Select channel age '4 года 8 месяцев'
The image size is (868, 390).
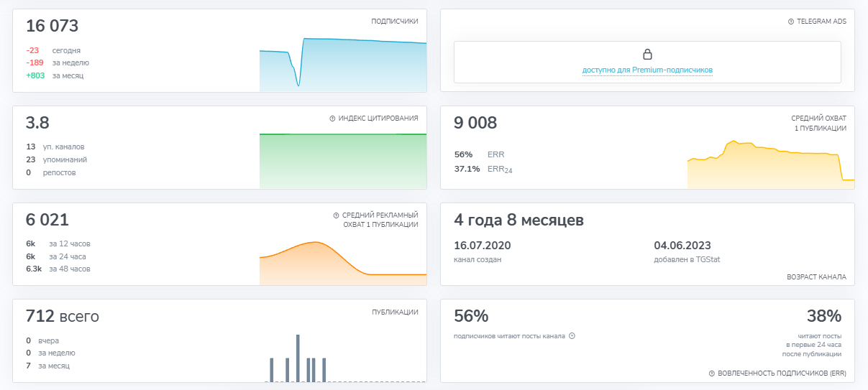(x=518, y=220)
